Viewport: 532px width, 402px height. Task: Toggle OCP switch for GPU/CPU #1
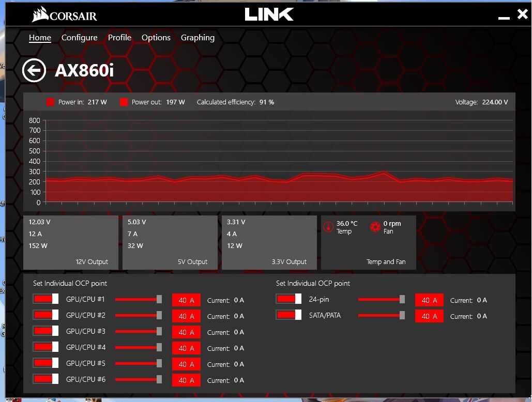pos(46,299)
